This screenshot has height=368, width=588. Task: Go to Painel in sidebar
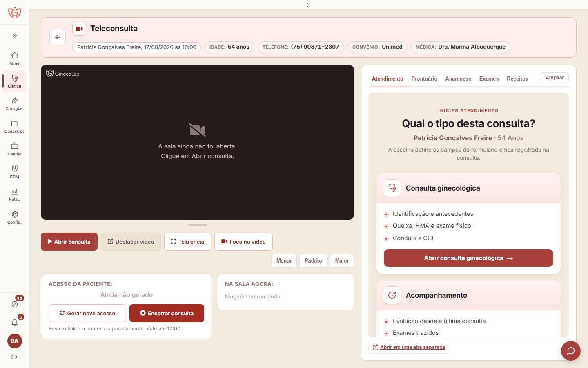[x=15, y=58]
